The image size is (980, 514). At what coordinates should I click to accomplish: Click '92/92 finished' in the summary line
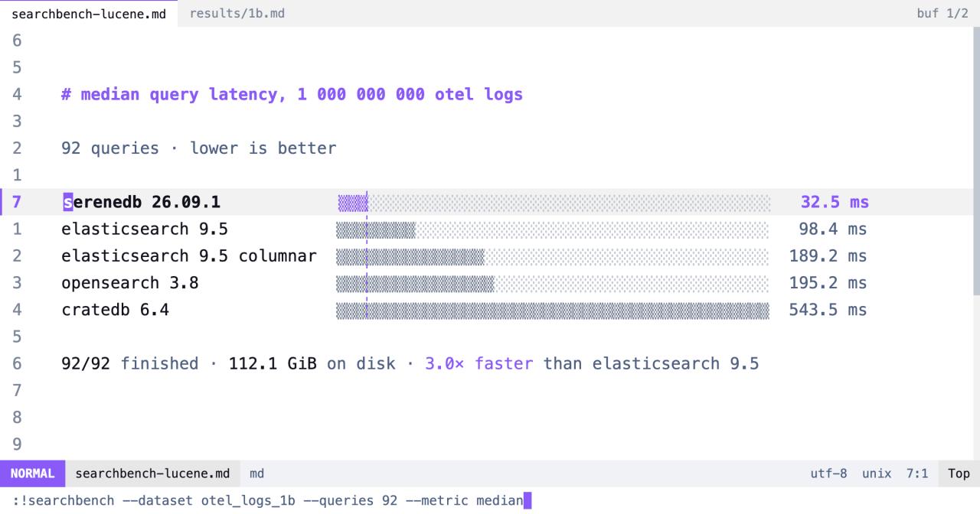(x=130, y=363)
